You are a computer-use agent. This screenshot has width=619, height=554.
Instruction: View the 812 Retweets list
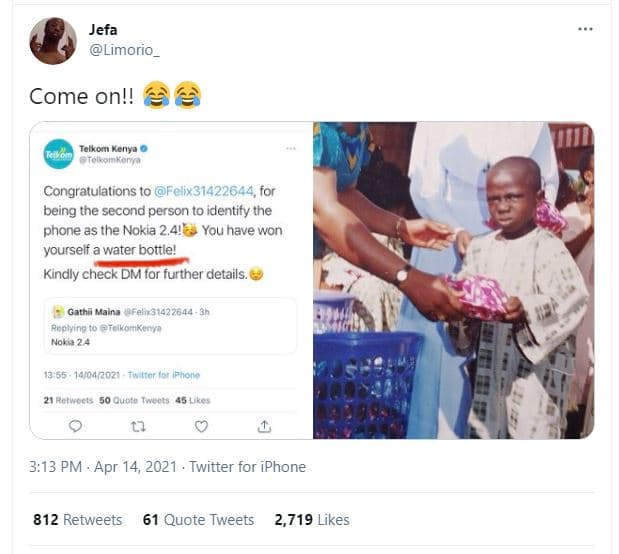[x=77, y=520]
